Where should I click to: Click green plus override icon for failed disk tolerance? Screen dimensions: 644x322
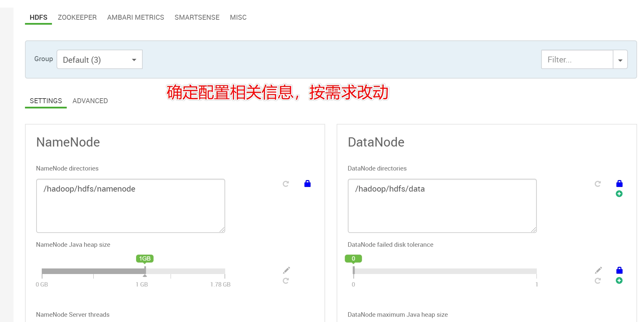[619, 281]
